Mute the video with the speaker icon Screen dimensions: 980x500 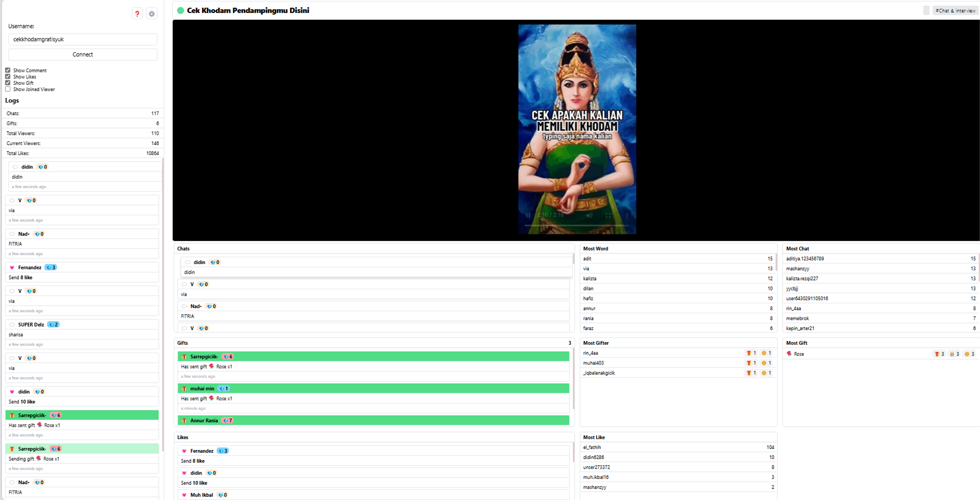589,215
